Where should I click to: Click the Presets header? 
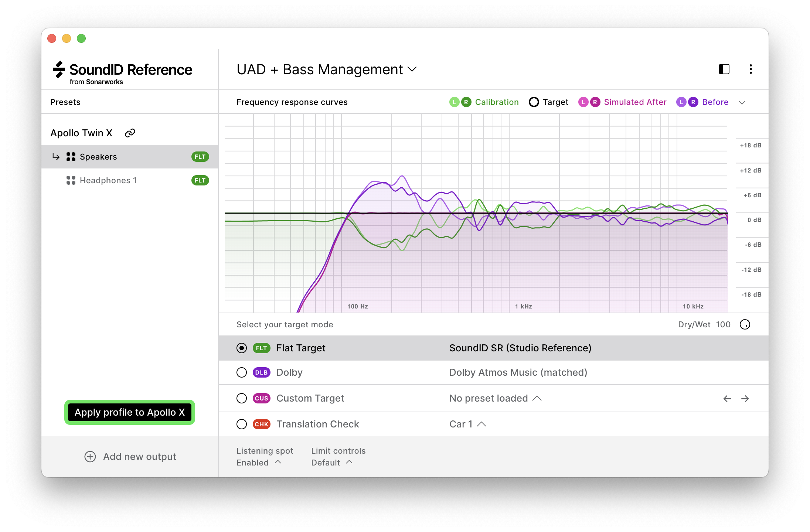click(65, 102)
